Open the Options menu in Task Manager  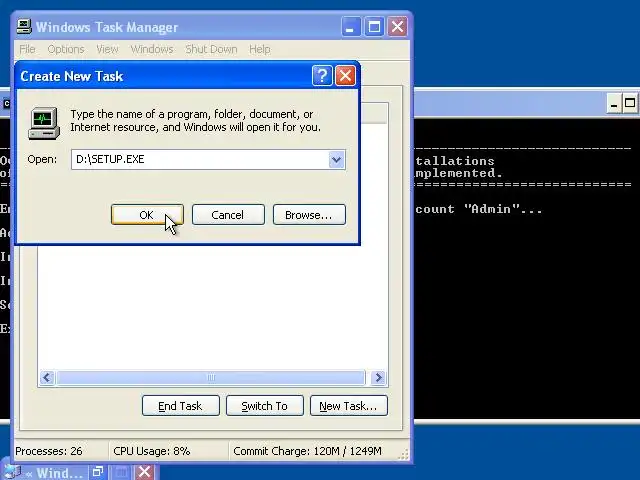tap(66, 49)
